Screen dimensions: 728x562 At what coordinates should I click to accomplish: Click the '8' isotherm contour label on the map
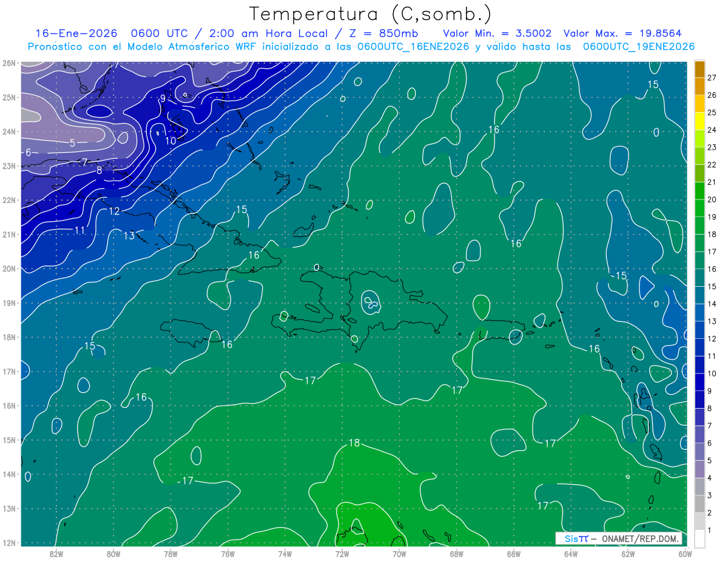click(99, 170)
